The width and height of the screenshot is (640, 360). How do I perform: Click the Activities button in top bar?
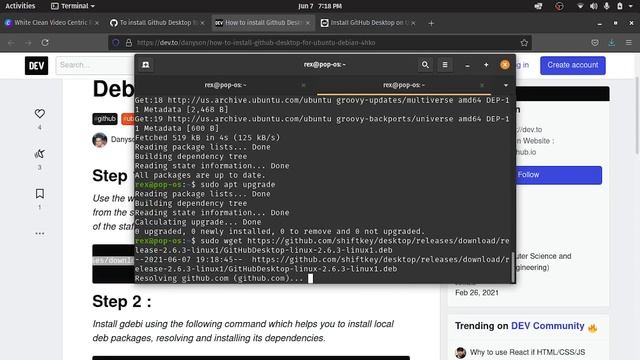20,6
